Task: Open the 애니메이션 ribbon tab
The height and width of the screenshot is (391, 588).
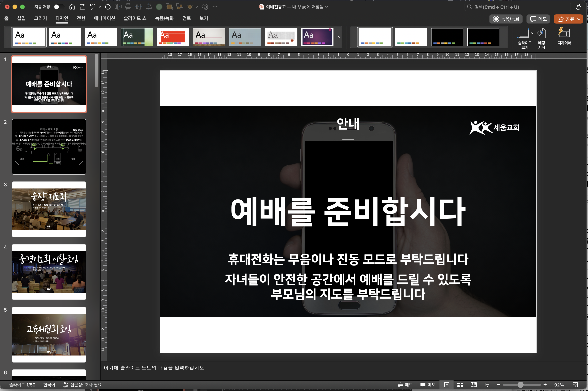Action: (104, 18)
